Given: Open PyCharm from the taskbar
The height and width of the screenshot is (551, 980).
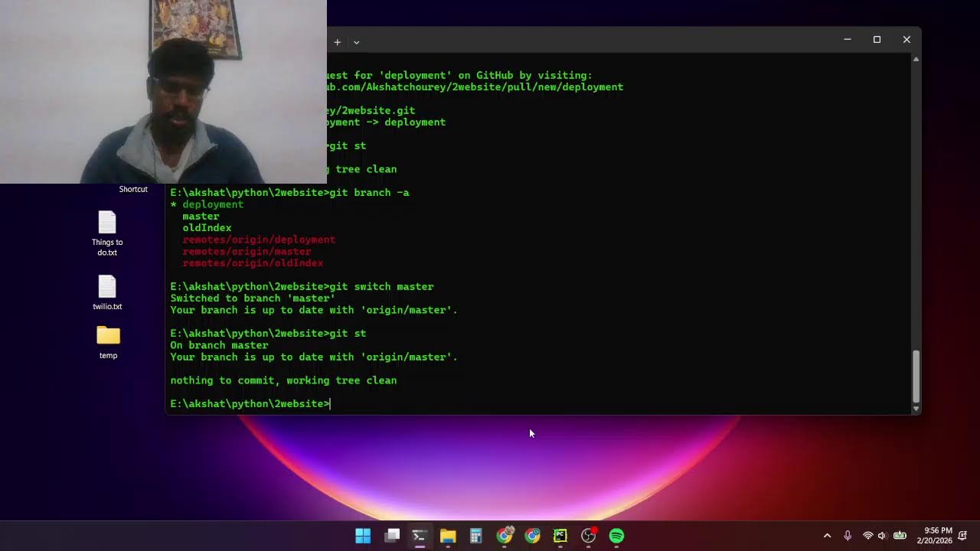Looking at the screenshot, I should point(560,536).
